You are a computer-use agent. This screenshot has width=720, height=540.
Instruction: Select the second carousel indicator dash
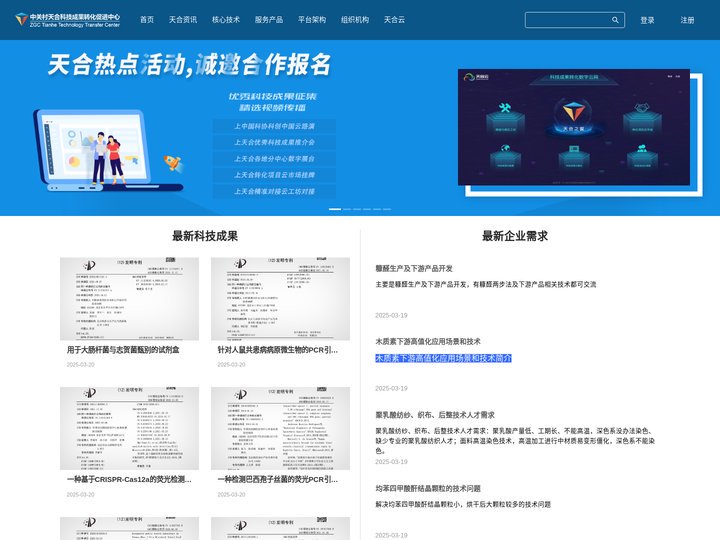tap(347, 209)
